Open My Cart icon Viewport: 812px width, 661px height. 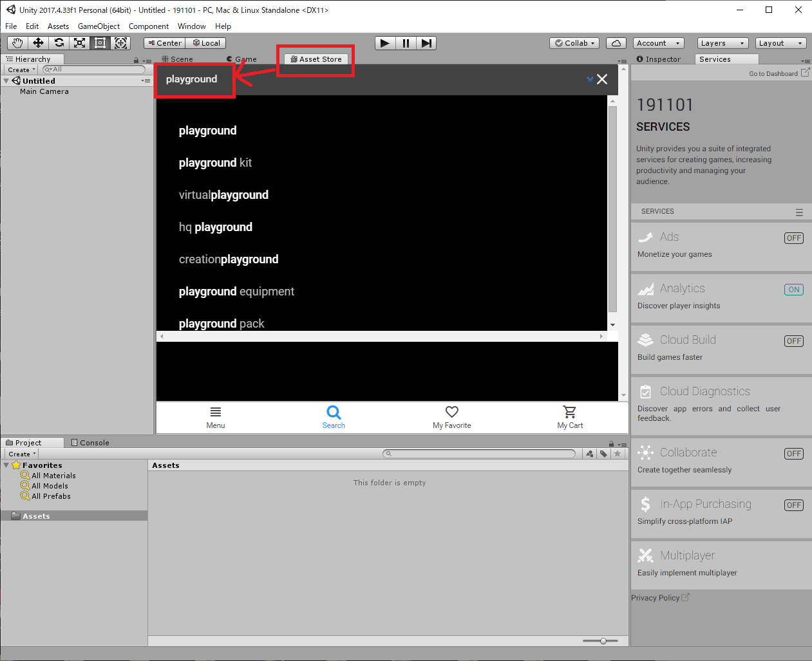point(570,412)
